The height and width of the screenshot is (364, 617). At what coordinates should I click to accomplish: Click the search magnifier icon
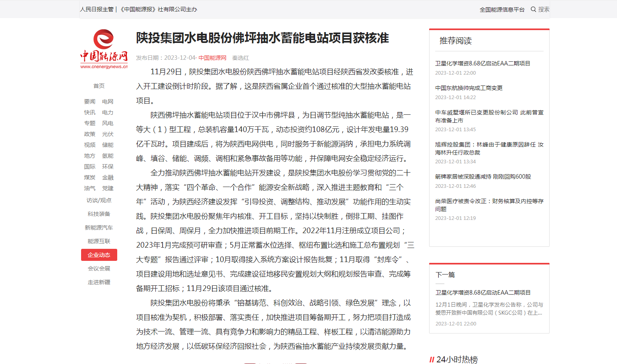(x=533, y=9)
